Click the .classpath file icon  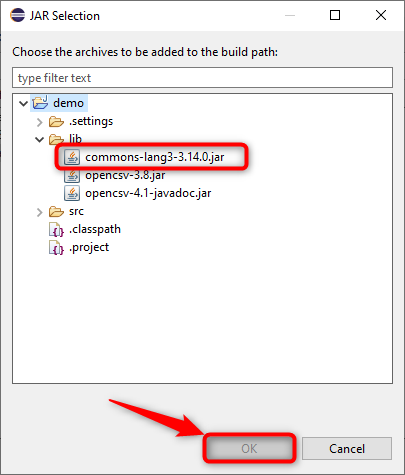pos(56,230)
